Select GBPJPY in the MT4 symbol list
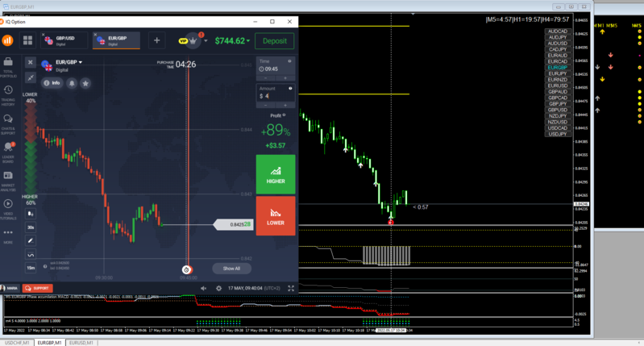This screenshot has height=346, width=644. [557, 104]
